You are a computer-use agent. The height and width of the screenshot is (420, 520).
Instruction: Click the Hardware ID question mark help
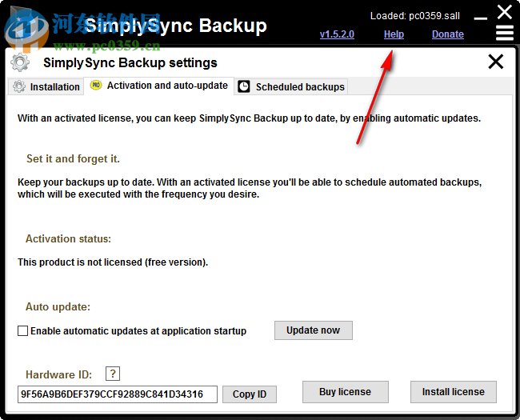pyautogui.click(x=113, y=374)
